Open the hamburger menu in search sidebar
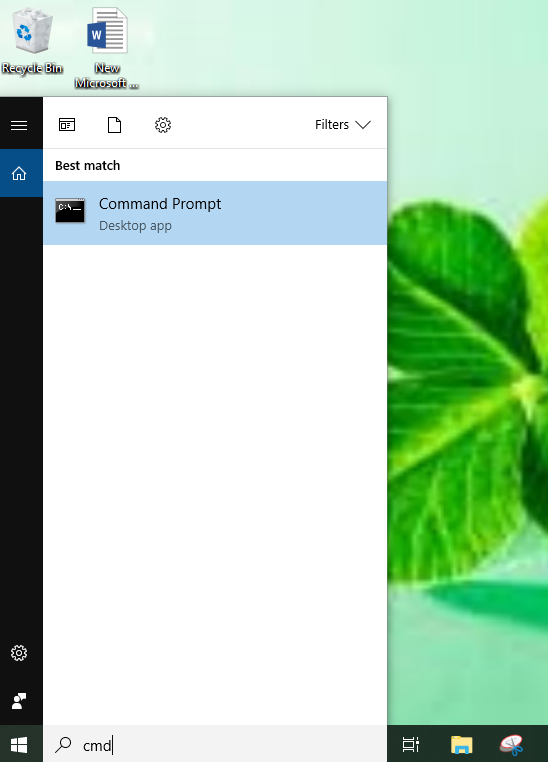 pos(19,125)
